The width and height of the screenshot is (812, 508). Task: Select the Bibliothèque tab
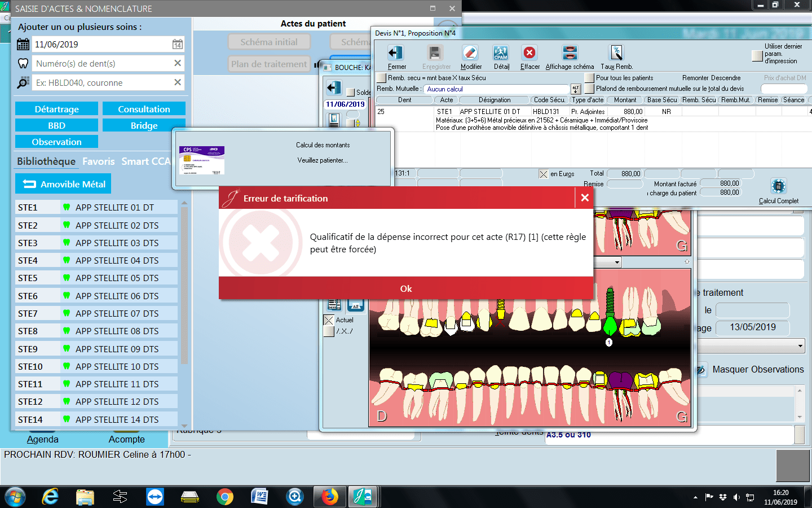(46, 161)
